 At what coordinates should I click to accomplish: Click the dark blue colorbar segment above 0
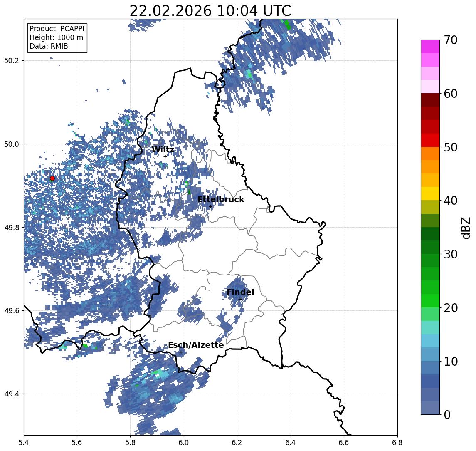click(x=430, y=408)
